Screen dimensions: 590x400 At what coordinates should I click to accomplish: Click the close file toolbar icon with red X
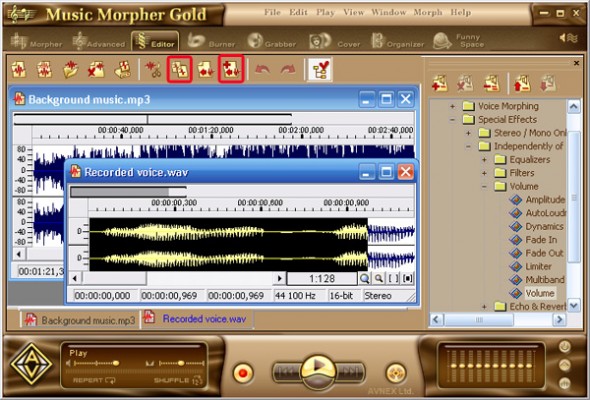tap(96, 69)
